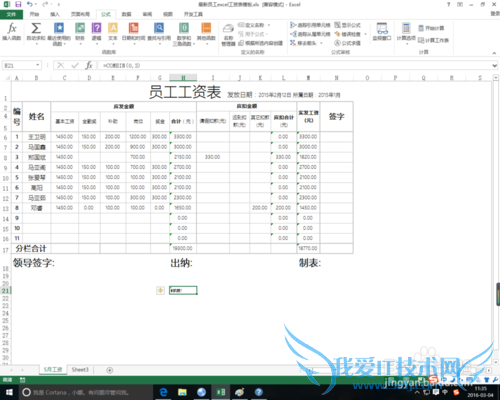
Task: Click the Sign in link
Action: coord(495,14)
